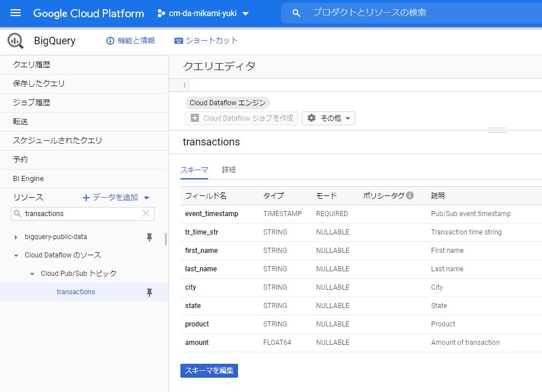Switch to the 詳細 tab

tap(228, 170)
